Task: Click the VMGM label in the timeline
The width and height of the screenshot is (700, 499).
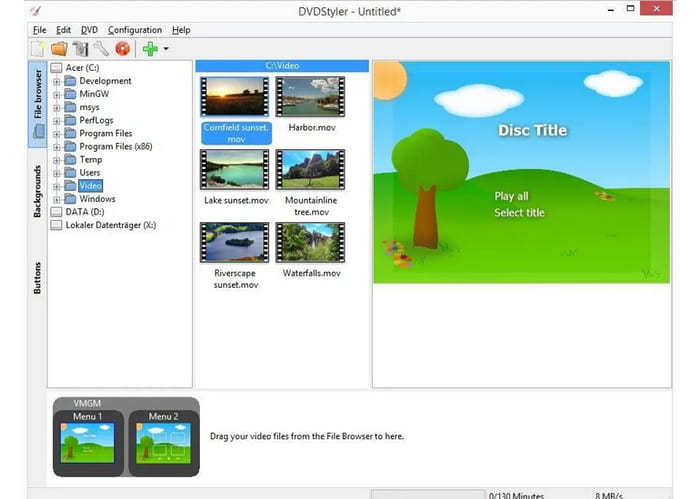Action: pos(87,403)
